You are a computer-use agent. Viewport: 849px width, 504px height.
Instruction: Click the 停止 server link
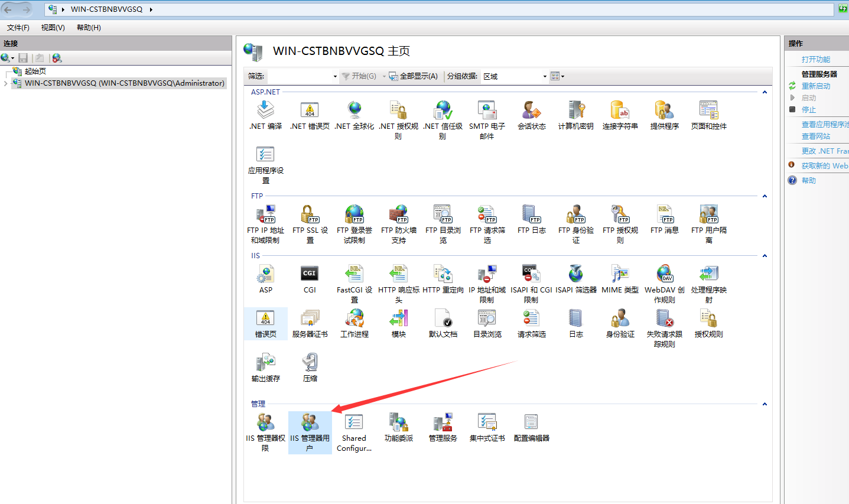click(809, 110)
